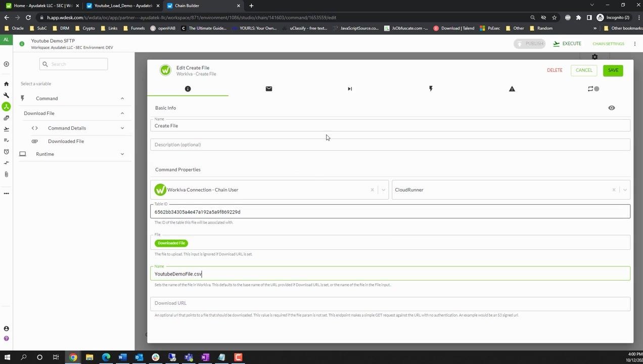Open the help question mark icon
Screen dimensions: 643x364
click(6, 338)
